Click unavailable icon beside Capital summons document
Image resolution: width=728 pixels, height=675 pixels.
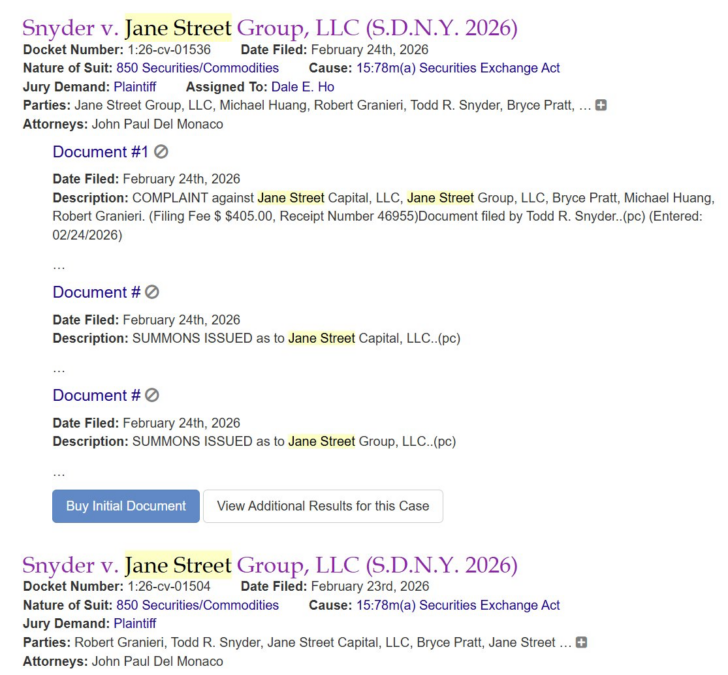click(152, 292)
